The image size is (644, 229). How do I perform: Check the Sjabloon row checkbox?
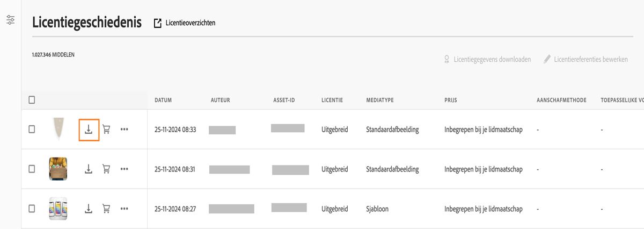32,209
